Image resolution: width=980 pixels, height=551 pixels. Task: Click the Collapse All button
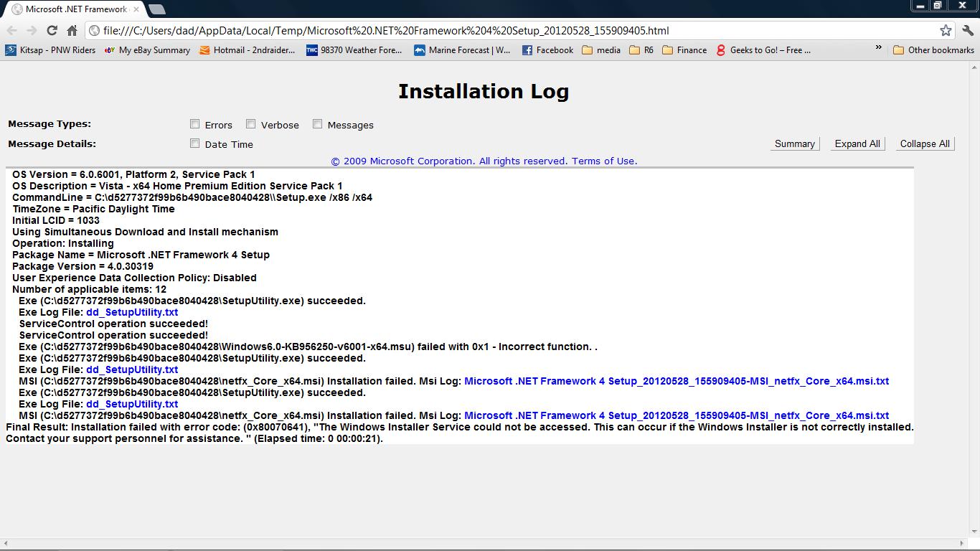[x=925, y=143]
